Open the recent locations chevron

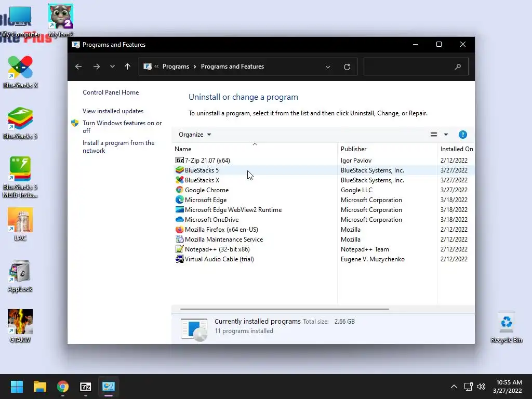112,66
